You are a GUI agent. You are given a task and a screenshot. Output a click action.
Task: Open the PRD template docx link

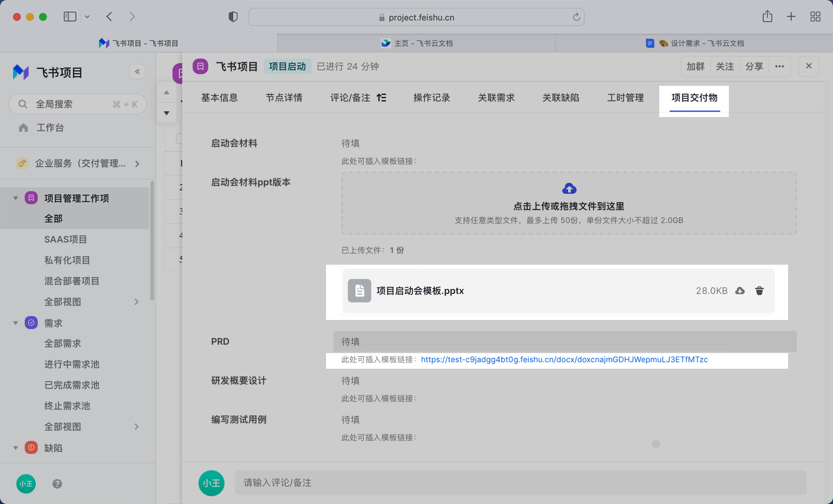coord(564,360)
